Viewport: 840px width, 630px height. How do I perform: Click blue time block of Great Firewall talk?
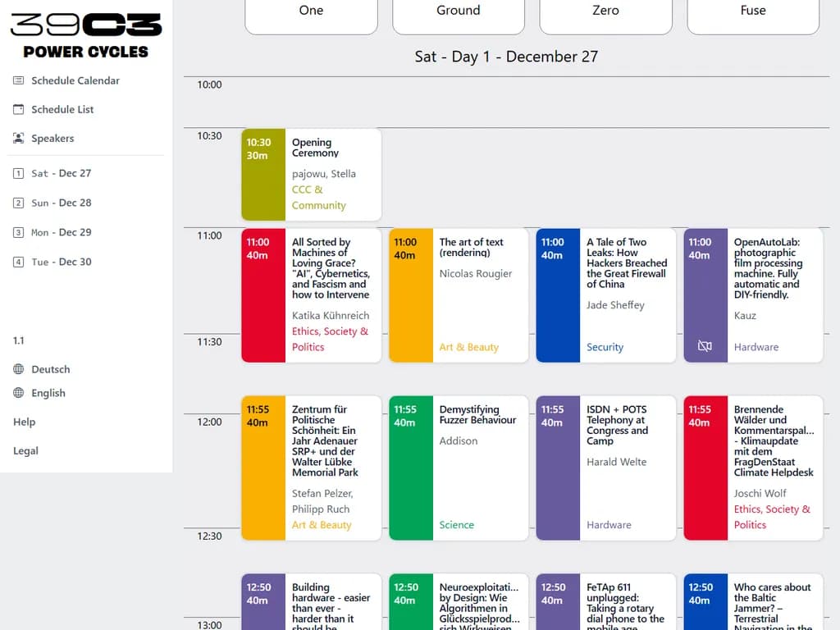click(558, 295)
